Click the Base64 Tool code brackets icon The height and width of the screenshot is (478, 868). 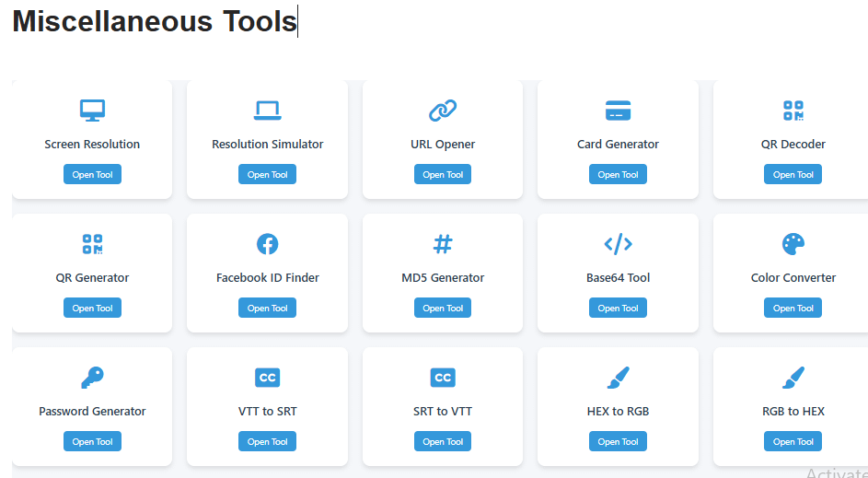[618, 244]
